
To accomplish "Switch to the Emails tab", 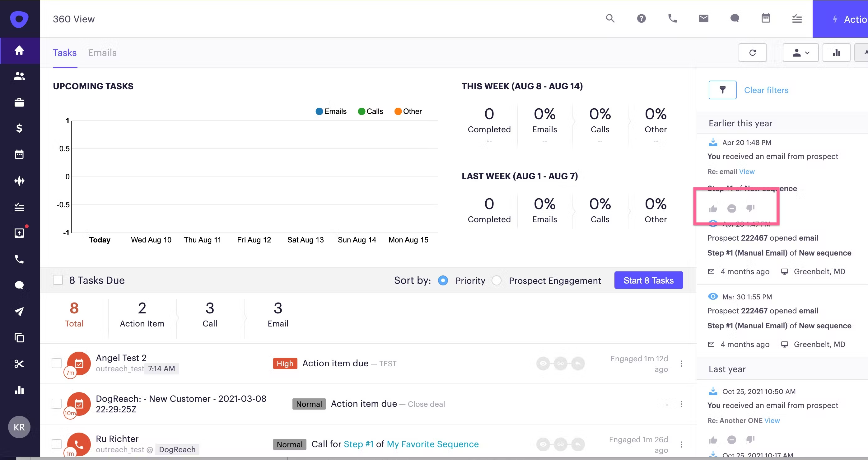I will click(x=102, y=53).
